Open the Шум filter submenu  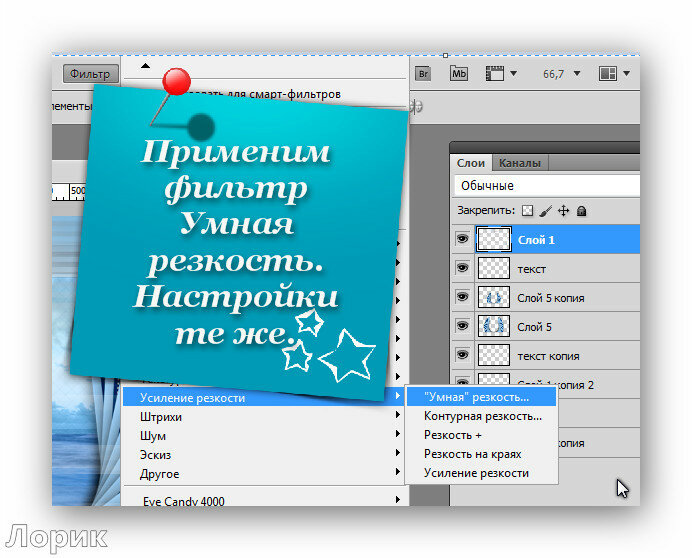pyautogui.click(x=263, y=436)
